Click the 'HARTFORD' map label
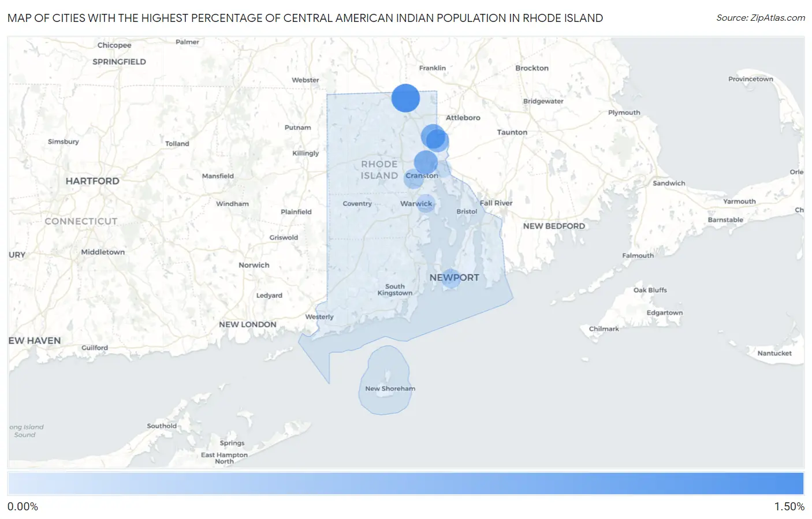The image size is (812, 519). (x=92, y=181)
